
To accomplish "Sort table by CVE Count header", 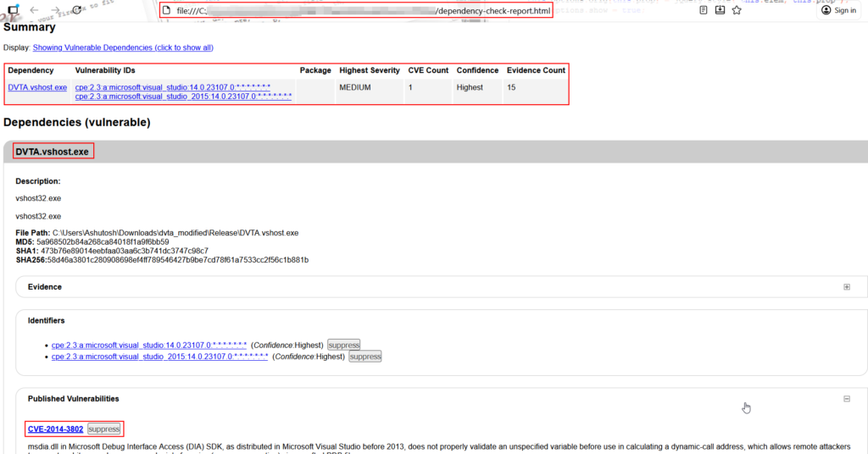I will pos(428,70).
